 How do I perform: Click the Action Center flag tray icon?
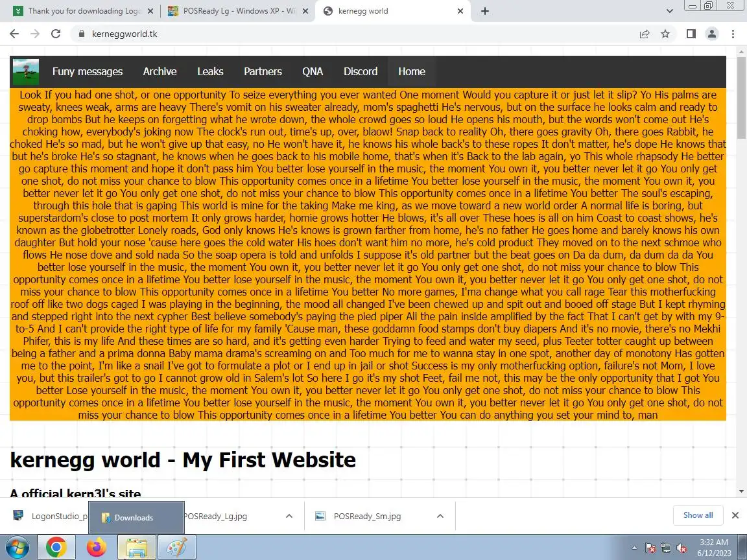coord(650,548)
